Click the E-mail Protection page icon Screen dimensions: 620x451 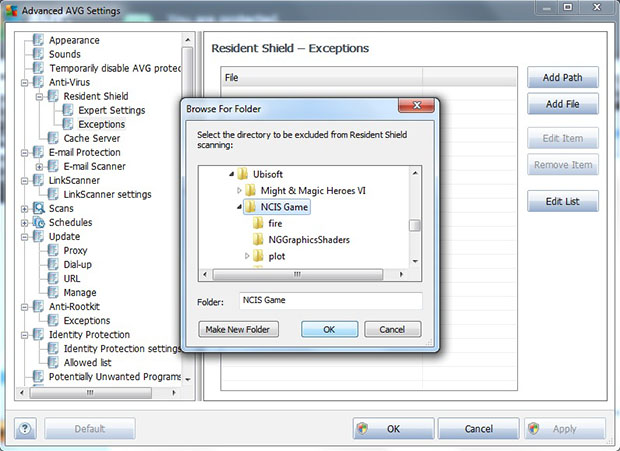coord(38,152)
